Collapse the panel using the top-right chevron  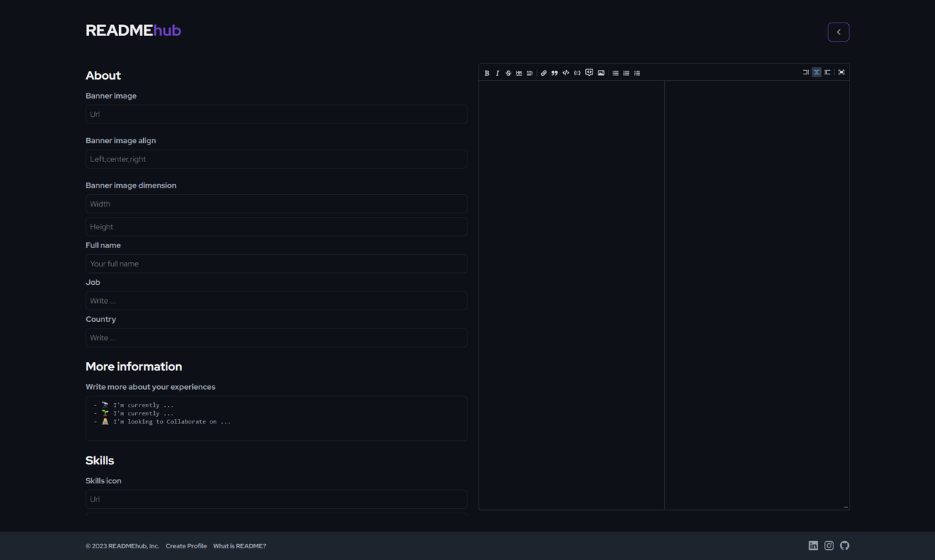838,31
